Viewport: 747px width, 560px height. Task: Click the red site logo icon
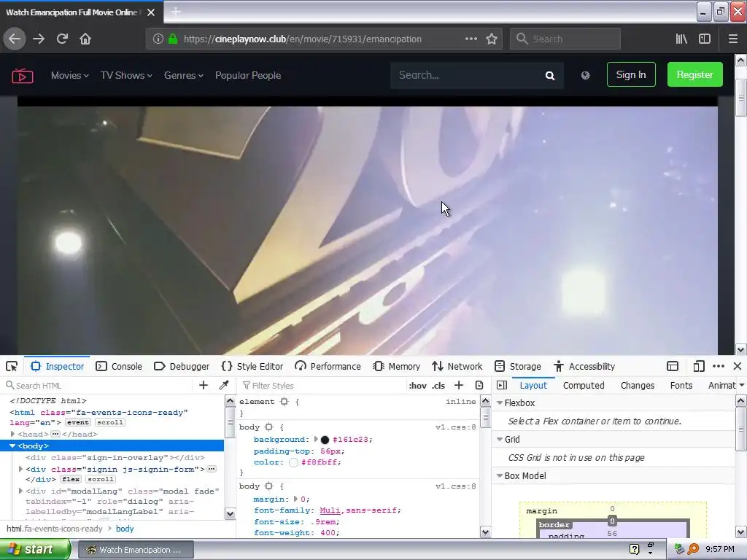(x=23, y=75)
